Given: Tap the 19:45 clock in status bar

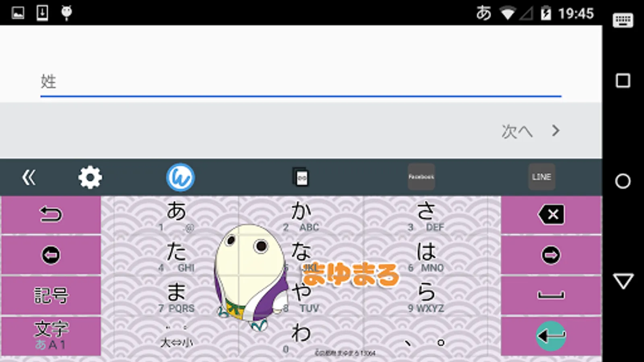Looking at the screenshot, I should (x=576, y=14).
